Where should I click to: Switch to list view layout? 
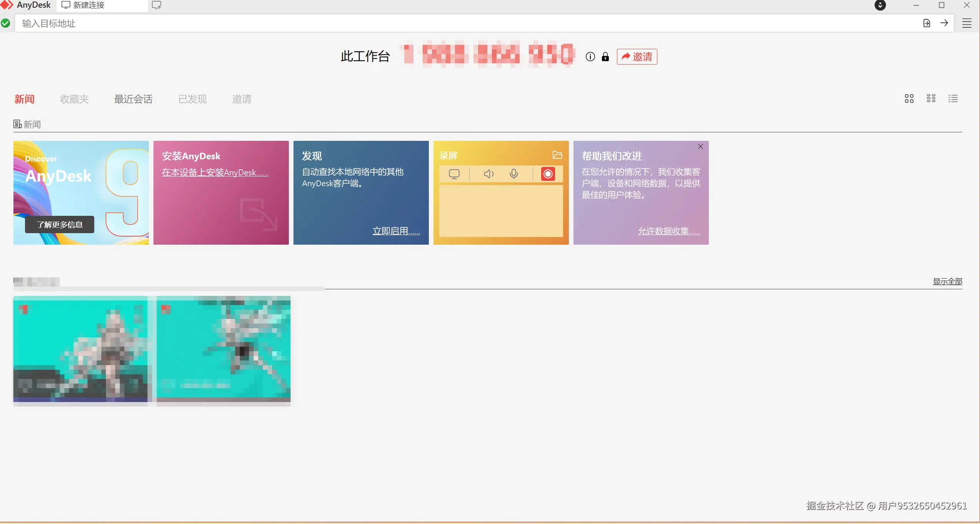click(x=953, y=99)
